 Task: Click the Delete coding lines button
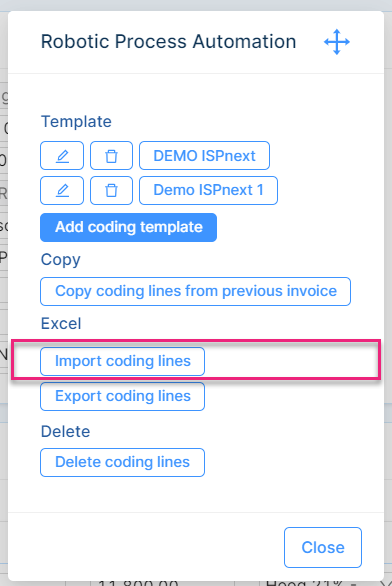pos(123,462)
